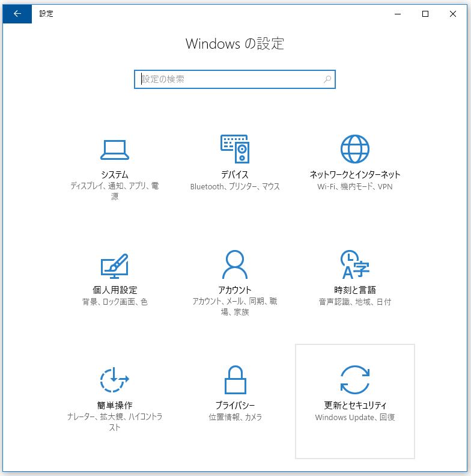Open the システム laptop icon
Screen dimensions: 471x476
(x=115, y=150)
